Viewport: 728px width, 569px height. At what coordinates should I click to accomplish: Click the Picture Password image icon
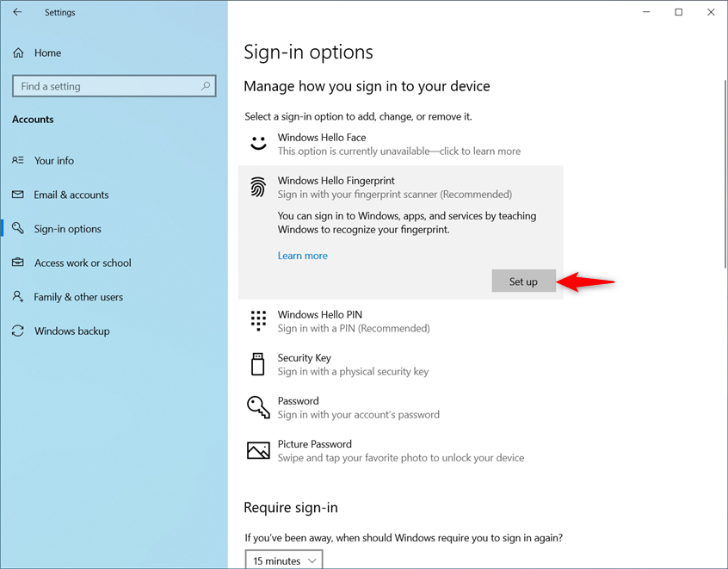(258, 450)
